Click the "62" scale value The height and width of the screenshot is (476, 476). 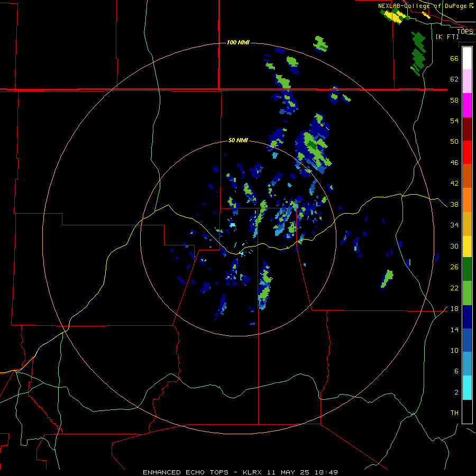tap(454, 79)
